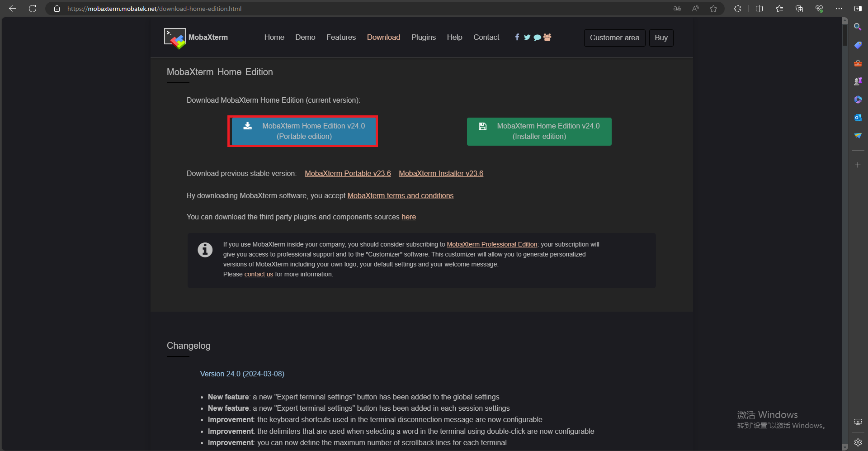View site information lock icon
This screenshot has width=868, height=451.
pos(57,9)
